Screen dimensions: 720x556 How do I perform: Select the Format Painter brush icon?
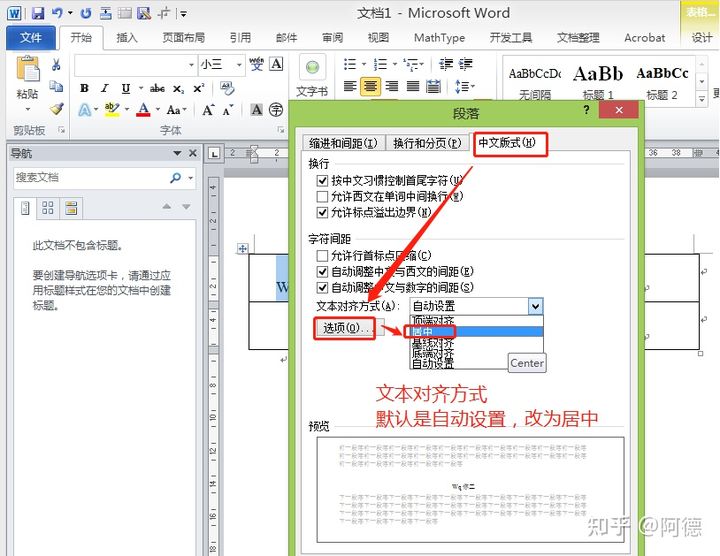(56, 109)
